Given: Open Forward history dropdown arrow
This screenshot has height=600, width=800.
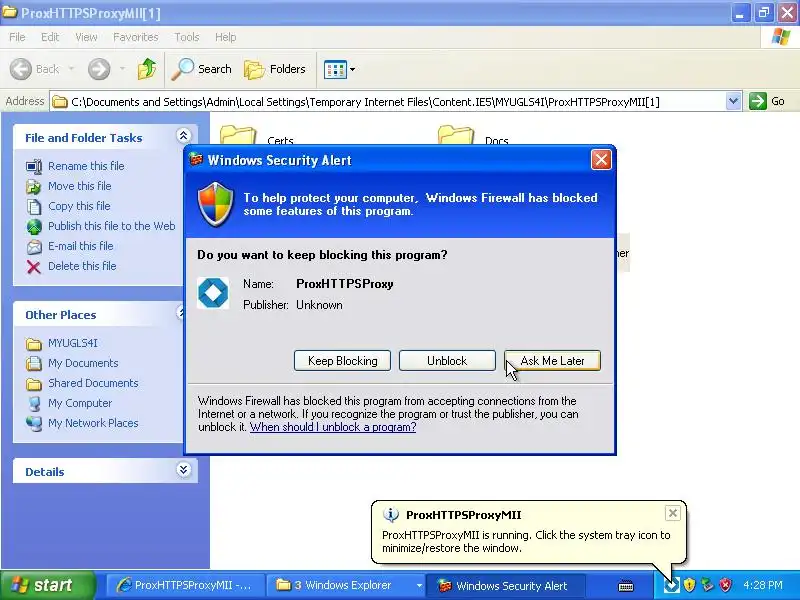Looking at the screenshot, I should pyautogui.click(x=122, y=69).
